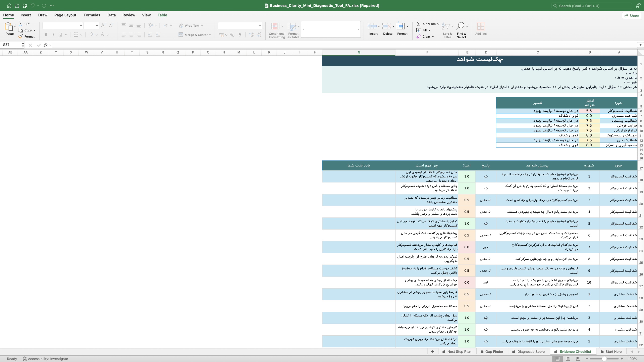This screenshot has width=644, height=362.
Task: Click the font color A icon
Action: click(102, 34)
